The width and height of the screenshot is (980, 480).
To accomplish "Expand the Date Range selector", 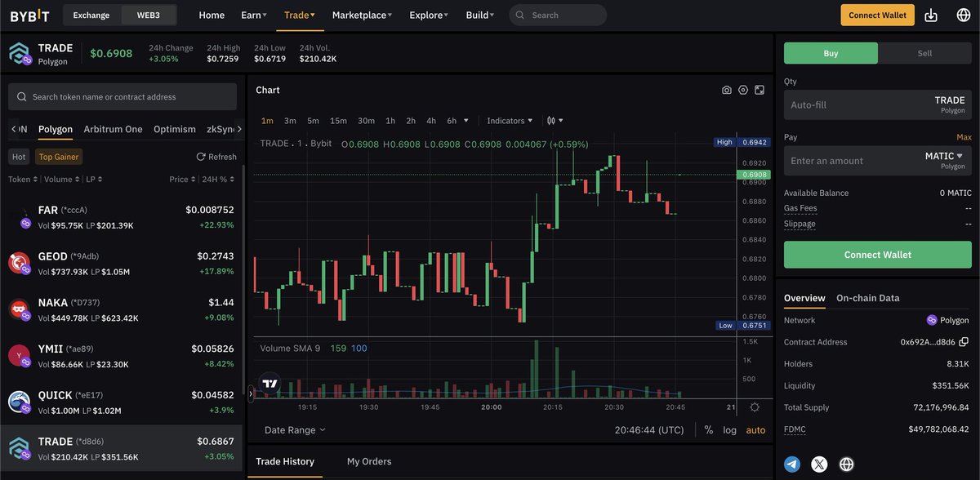I will point(295,429).
